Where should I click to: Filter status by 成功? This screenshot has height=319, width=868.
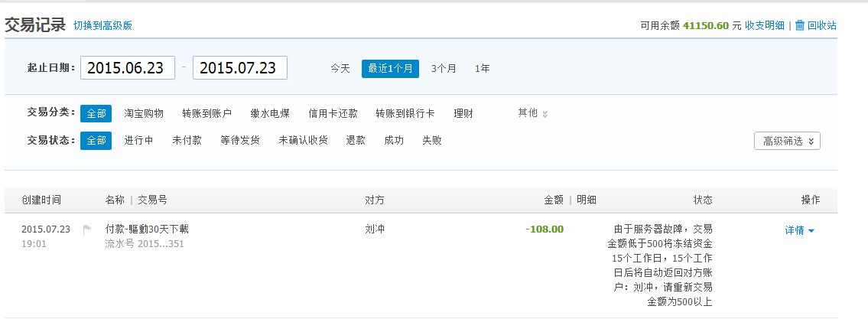[x=394, y=140]
